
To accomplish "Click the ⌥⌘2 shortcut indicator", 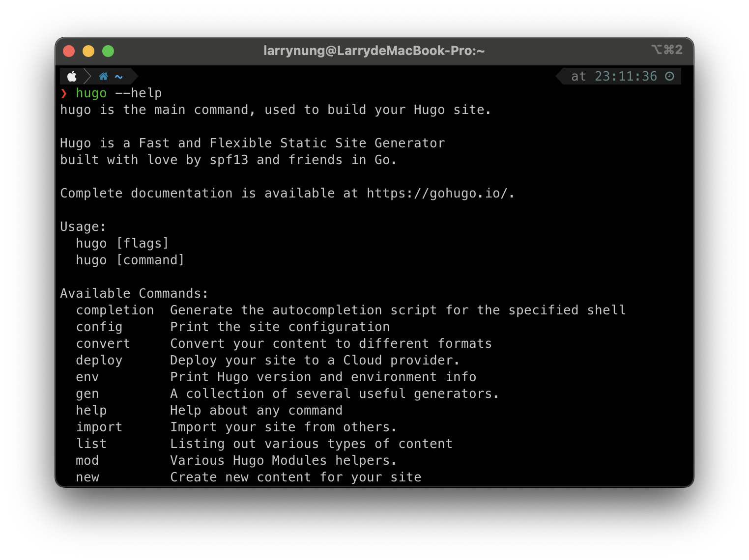I will click(667, 50).
